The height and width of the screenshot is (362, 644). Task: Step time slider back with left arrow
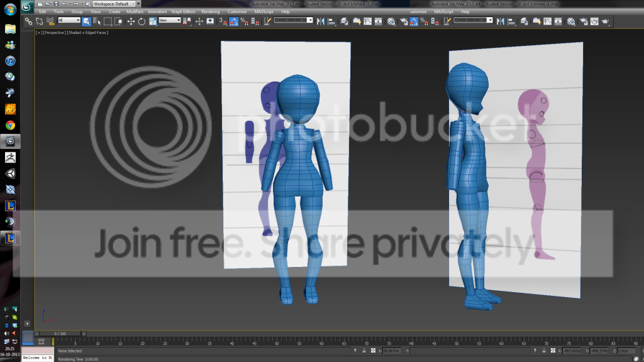click(x=36, y=334)
